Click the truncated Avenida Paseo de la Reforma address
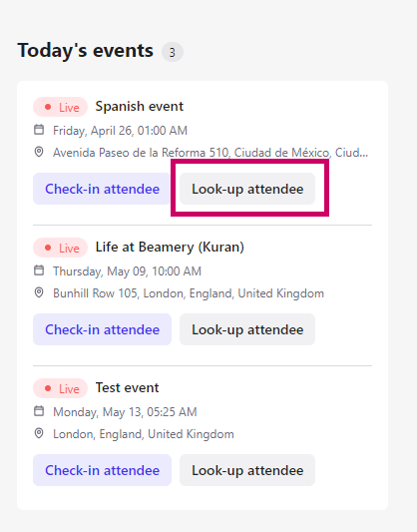The image size is (417, 532). [210, 153]
